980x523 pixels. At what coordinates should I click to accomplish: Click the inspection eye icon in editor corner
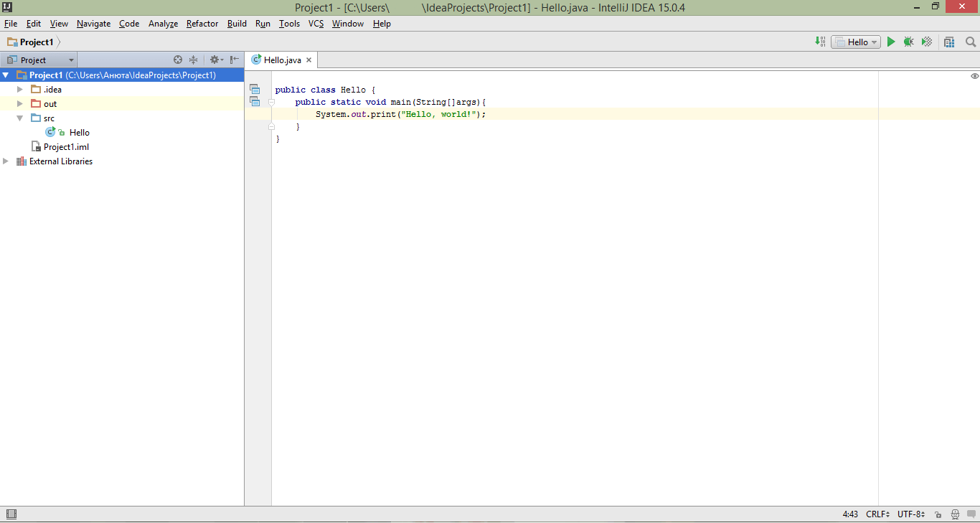click(974, 75)
